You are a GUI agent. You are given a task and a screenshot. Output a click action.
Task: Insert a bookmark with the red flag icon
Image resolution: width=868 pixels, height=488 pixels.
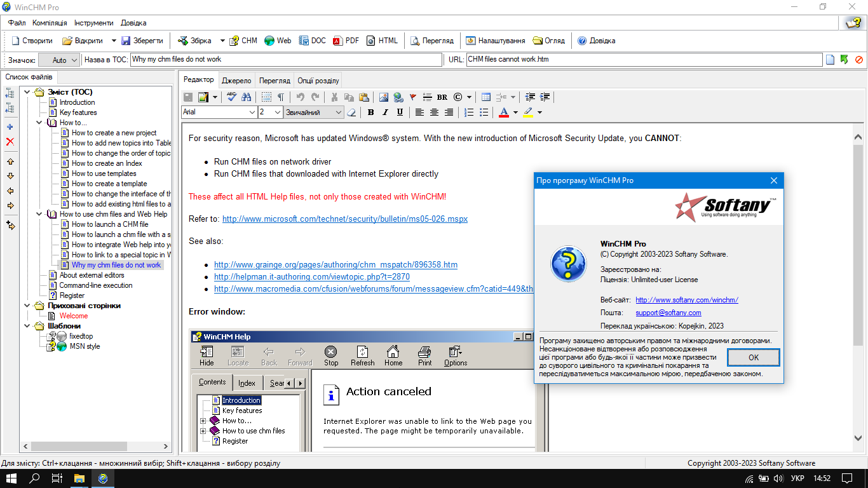point(412,97)
